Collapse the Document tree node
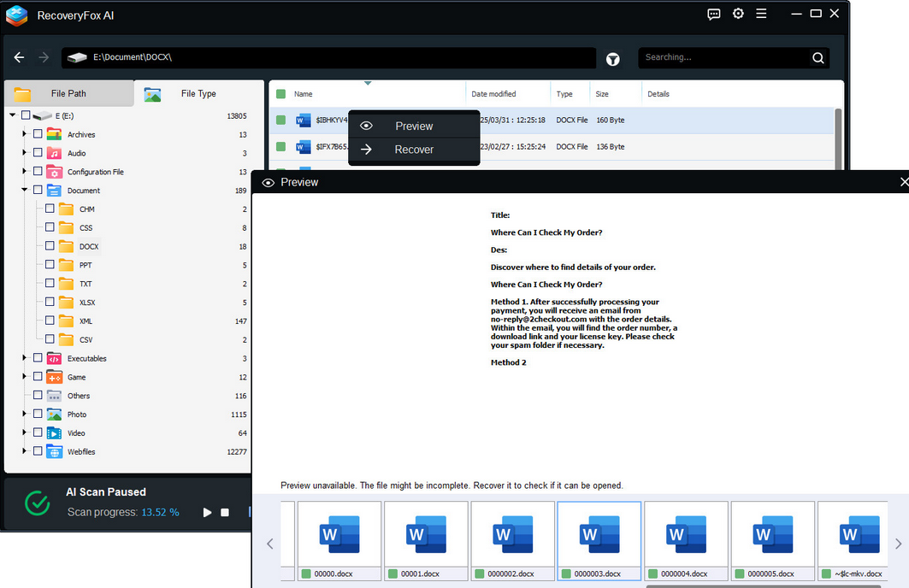This screenshot has height=588, width=909. tap(24, 190)
